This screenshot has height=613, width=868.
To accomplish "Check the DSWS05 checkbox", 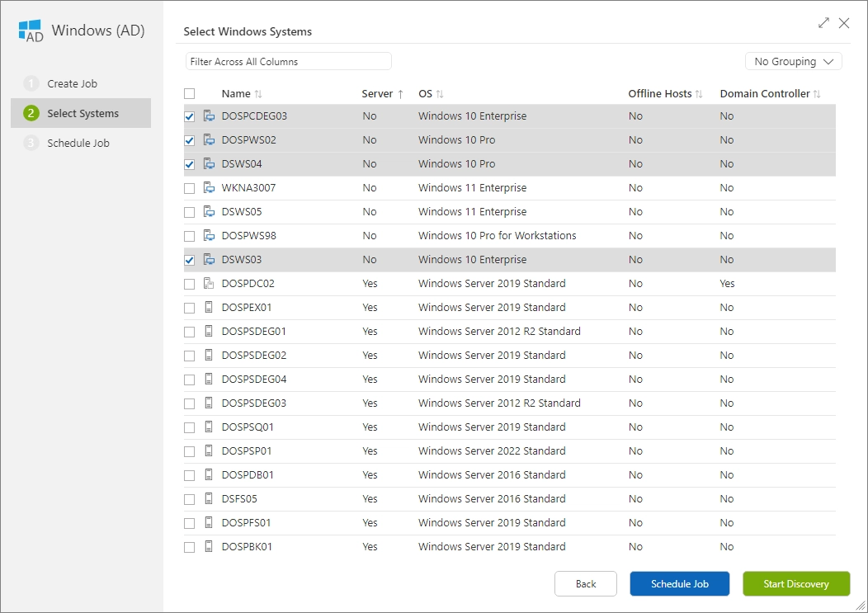I will point(189,212).
